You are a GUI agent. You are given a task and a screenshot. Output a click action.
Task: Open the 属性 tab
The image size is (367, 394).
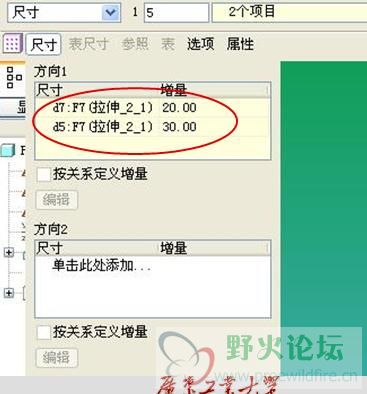click(x=240, y=44)
